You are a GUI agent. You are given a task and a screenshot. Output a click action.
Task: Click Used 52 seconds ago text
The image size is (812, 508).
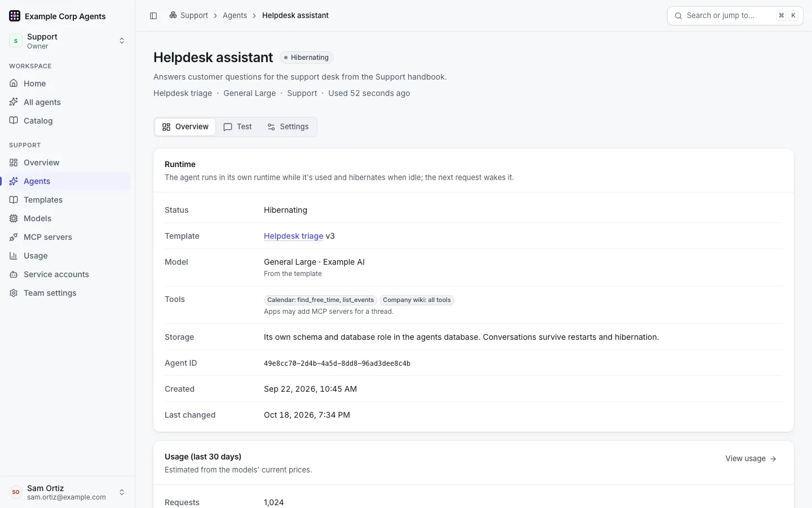coord(369,93)
